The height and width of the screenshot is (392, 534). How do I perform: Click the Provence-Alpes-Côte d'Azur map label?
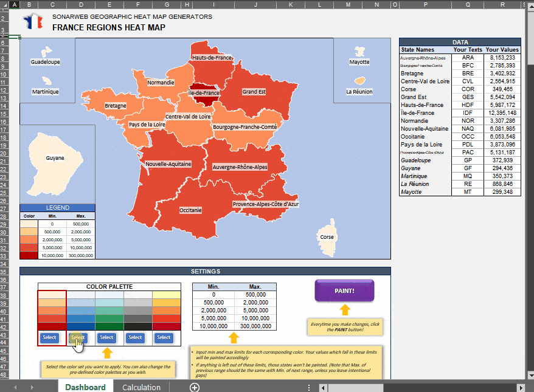[x=266, y=204]
